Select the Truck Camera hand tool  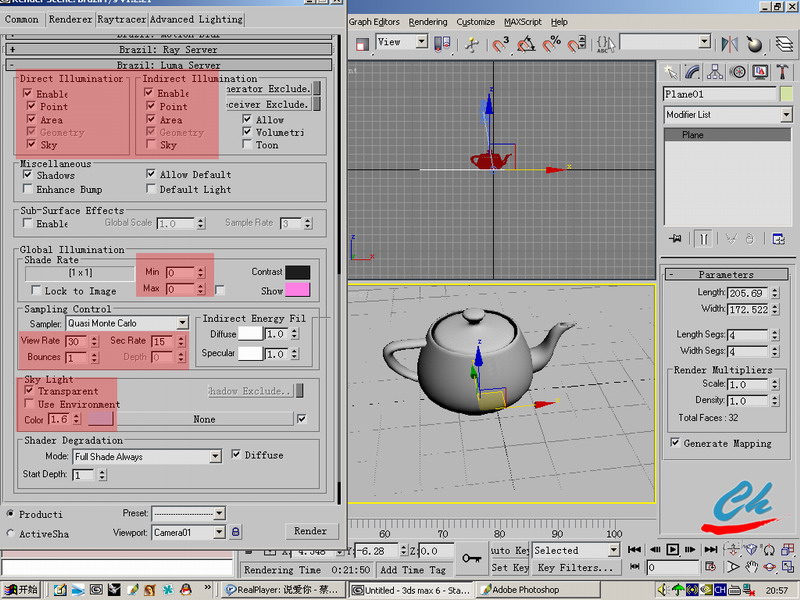pos(751,566)
